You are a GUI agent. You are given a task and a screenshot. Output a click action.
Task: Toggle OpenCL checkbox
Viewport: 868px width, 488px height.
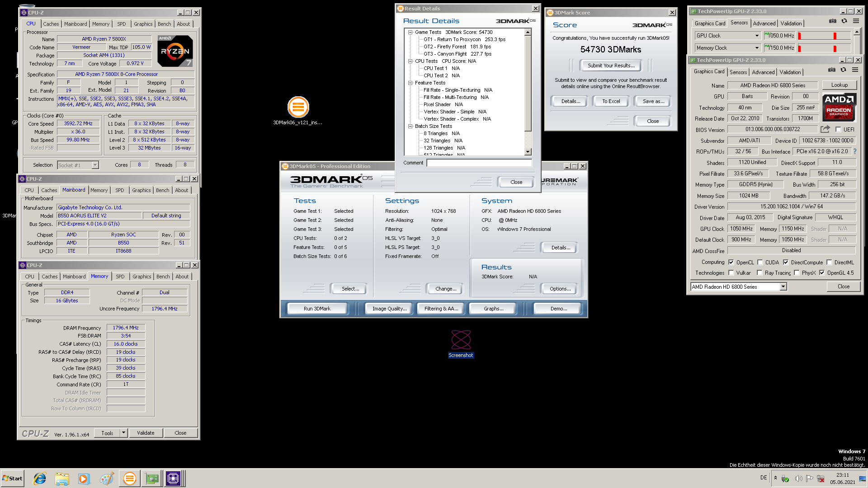[731, 263]
